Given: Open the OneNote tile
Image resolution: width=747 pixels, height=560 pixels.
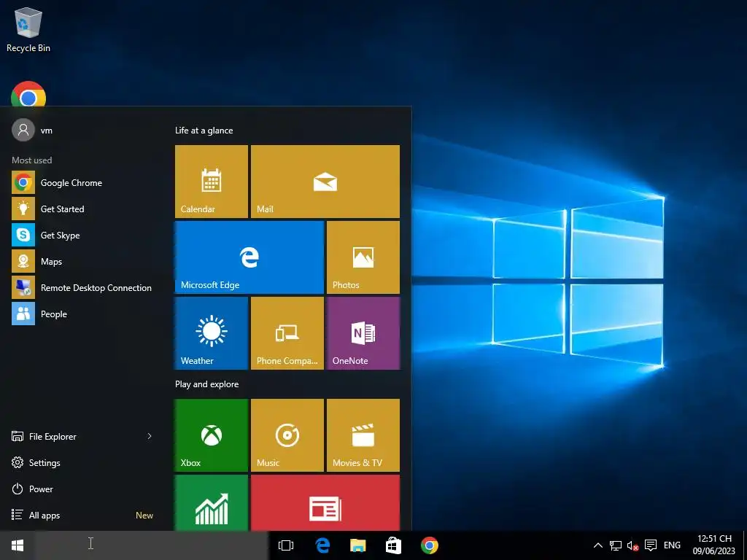Looking at the screenshot, I should (x=363, y=332).
